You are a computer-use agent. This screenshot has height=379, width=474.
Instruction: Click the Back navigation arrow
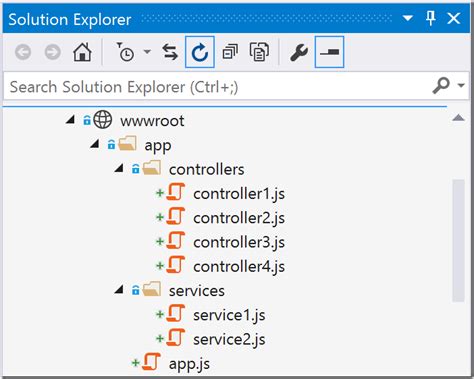(x=23, y=52)
